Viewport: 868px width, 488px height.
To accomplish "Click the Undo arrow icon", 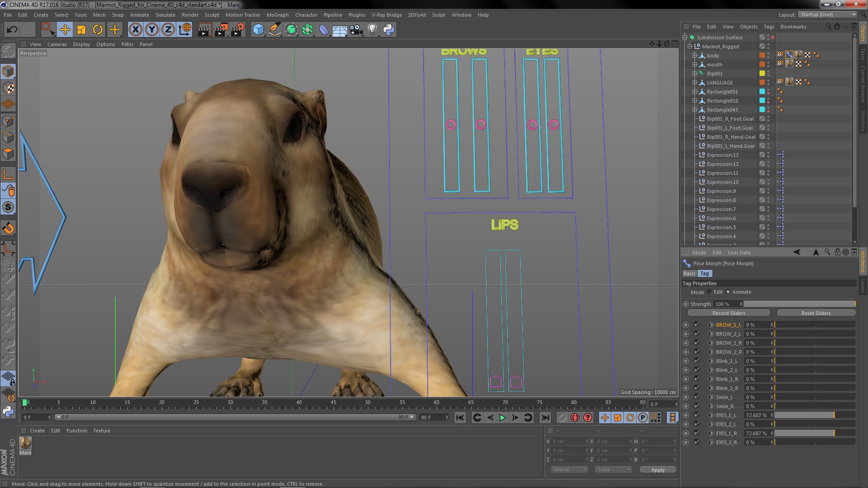I will coord(12,30).
